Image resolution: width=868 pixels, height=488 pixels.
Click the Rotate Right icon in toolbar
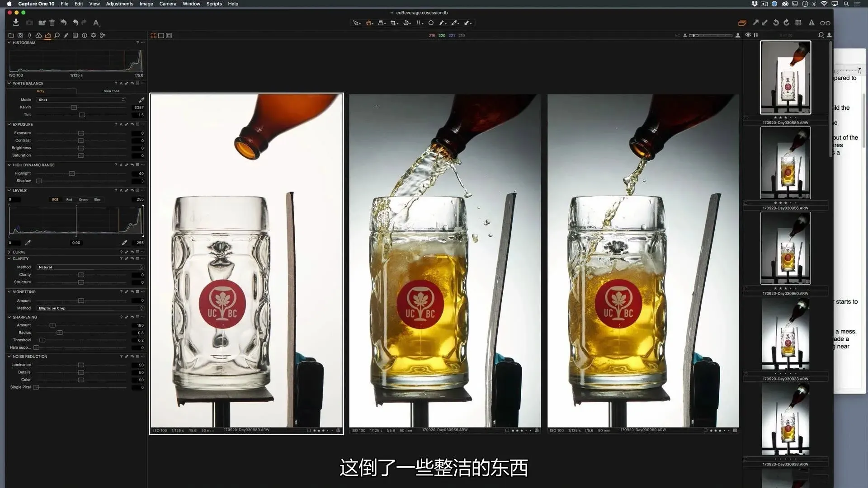787,23
